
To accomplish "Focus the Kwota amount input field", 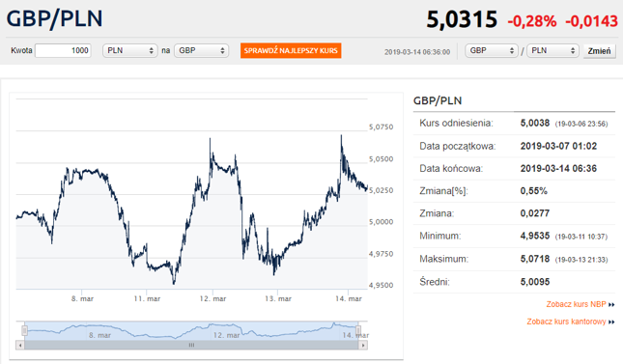I will (63, 50).
